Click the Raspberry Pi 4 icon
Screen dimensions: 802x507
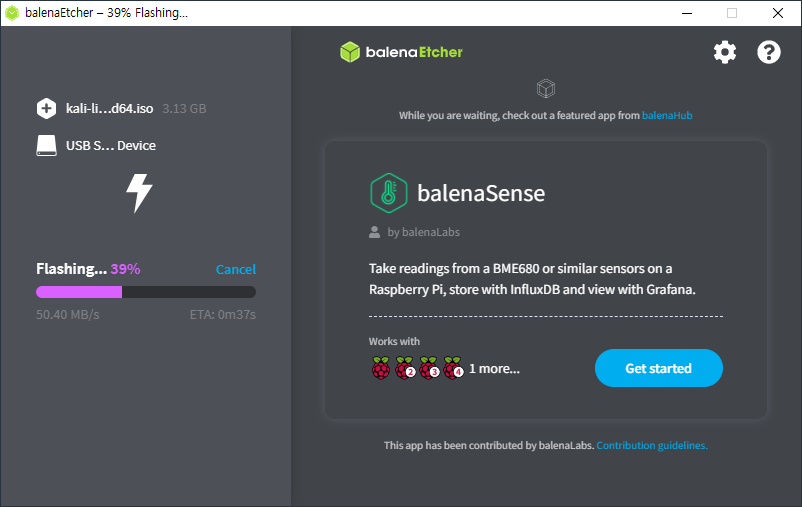click(453, 368)
